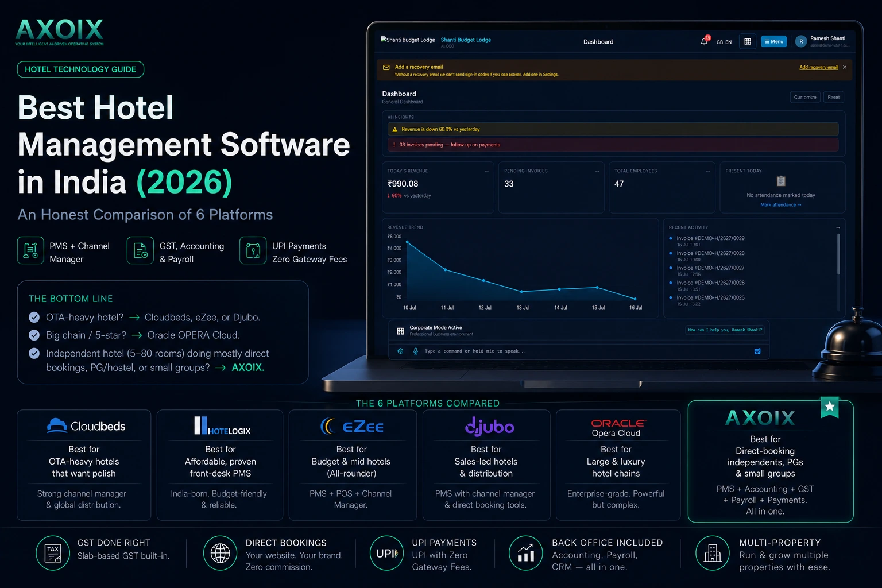Click the Recent Activity scrollbar
Viewport: 882px width, 588px height.
tap(839, 254)
